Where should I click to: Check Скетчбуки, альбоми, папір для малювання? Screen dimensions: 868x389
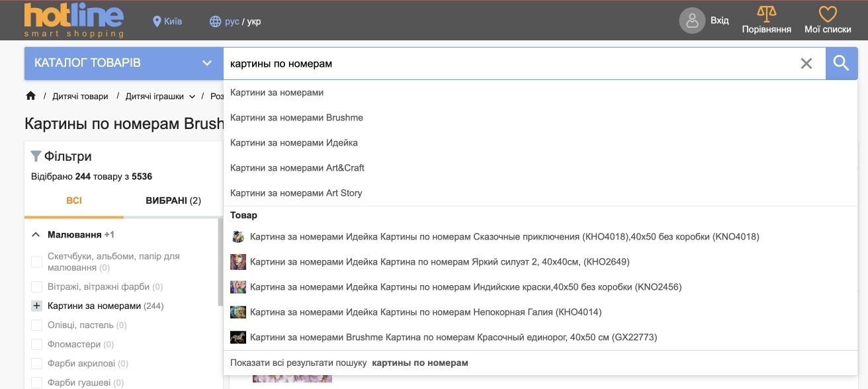37,262
